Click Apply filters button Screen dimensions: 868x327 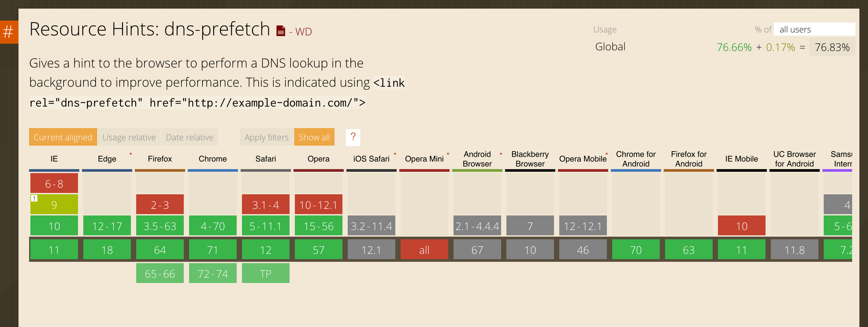[x=266, y=137]
